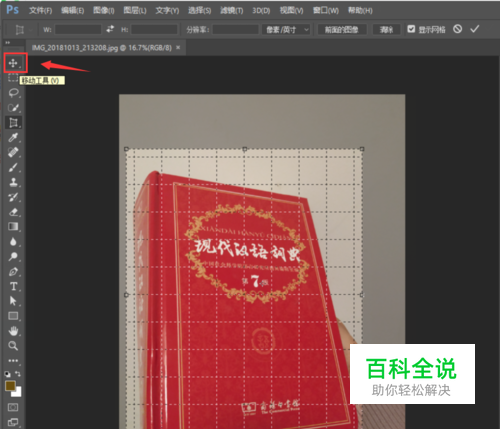
Task: Open the 视图(V) menu
Action: click(x=291, y=11)
